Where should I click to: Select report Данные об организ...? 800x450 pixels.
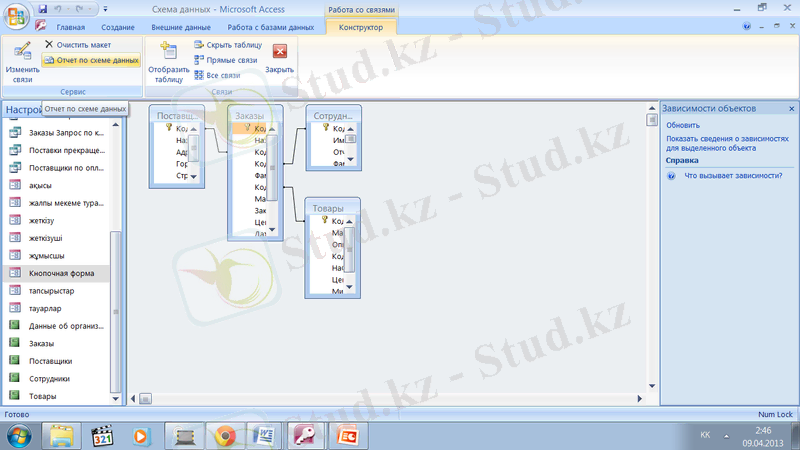tap(57, 326)
